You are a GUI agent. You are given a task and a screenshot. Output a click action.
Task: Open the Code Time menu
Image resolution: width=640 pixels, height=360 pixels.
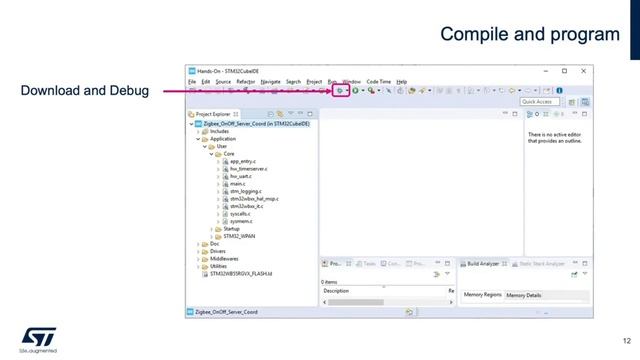[x=378, y=82]
